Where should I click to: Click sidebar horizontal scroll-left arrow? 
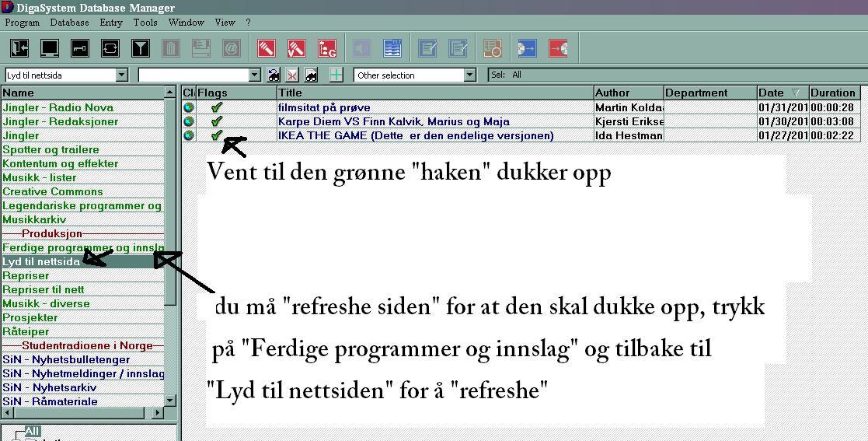click(x=7, y=413)
